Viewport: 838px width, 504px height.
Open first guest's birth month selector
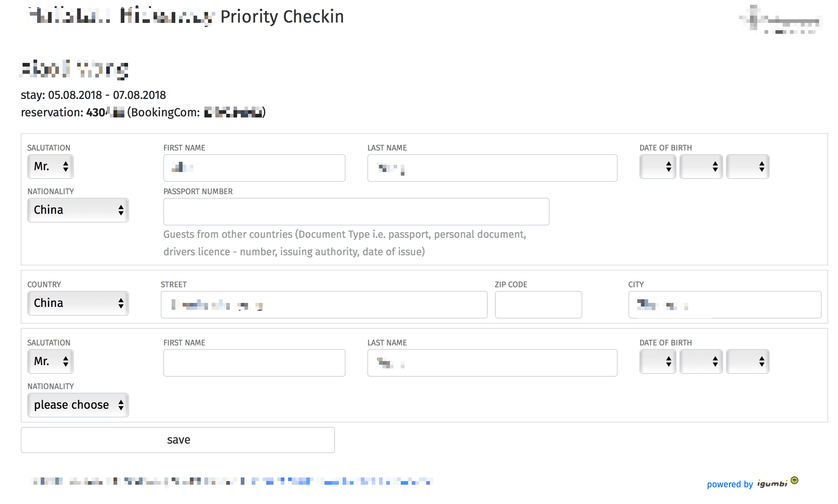click(701, 167)
